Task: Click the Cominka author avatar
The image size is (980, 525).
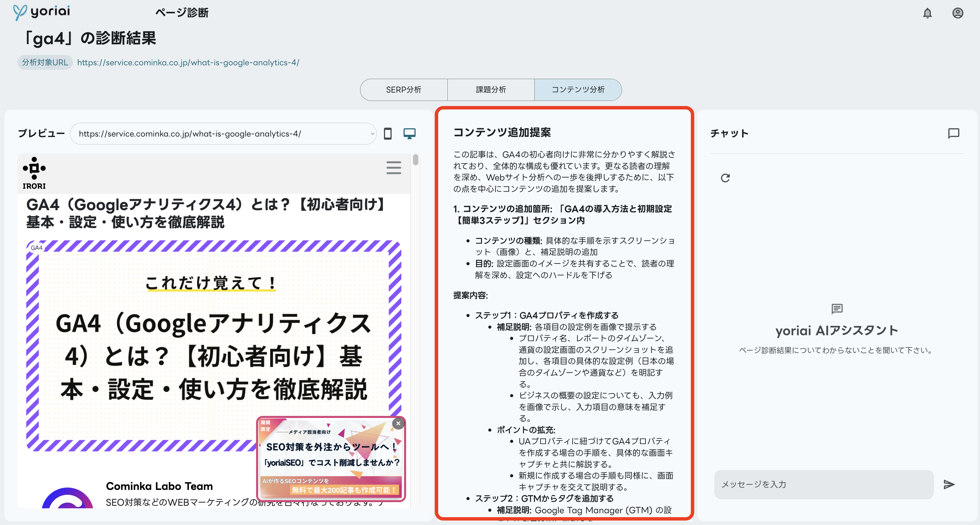Action: 67,498
